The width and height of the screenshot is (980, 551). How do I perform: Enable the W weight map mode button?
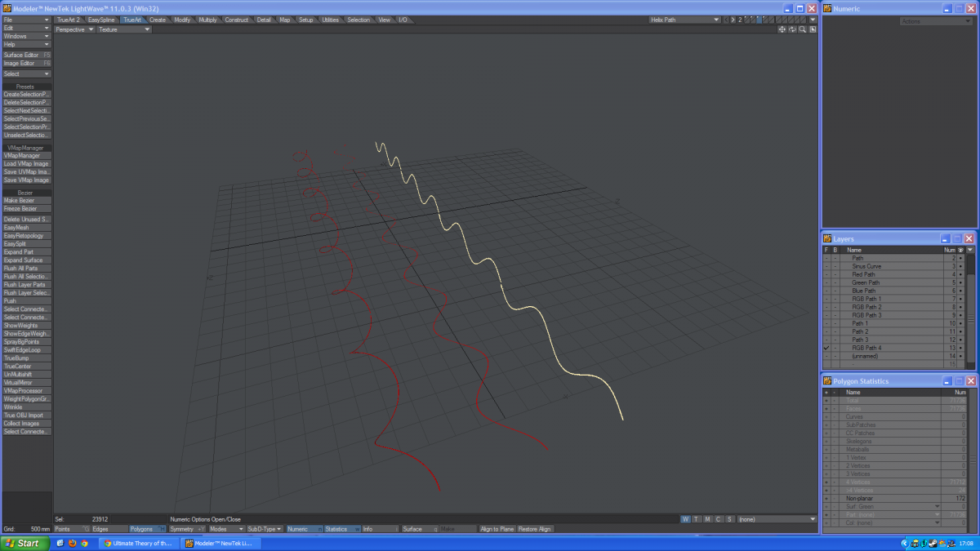(686, 519)
